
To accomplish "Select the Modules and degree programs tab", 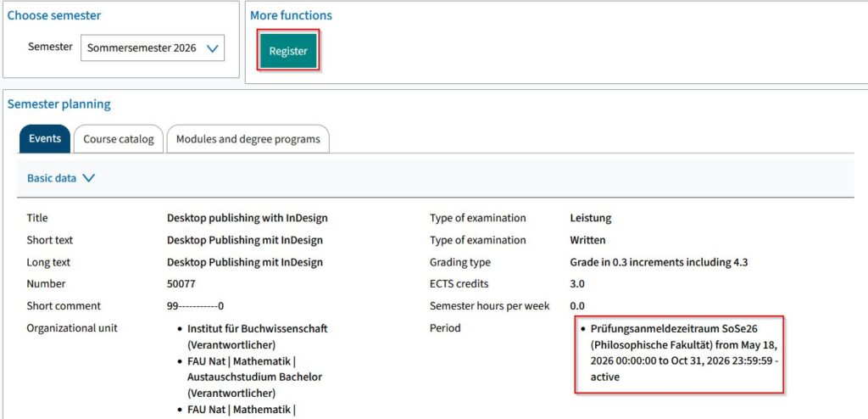I will (248, 139).
